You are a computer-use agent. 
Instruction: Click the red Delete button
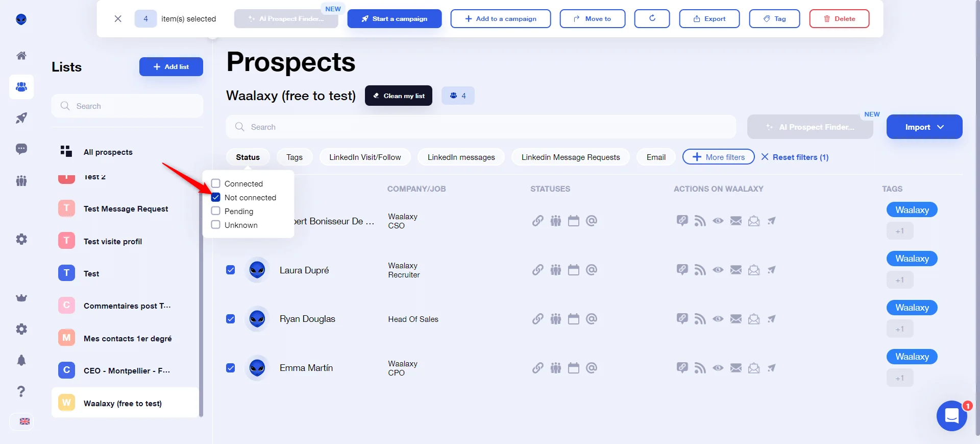coord(839,18)
